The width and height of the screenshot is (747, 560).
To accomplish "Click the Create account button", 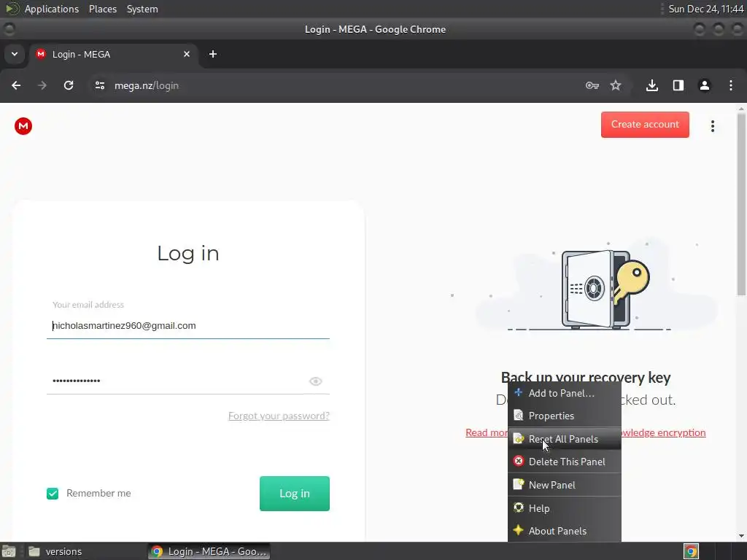I will pos(645,124).
